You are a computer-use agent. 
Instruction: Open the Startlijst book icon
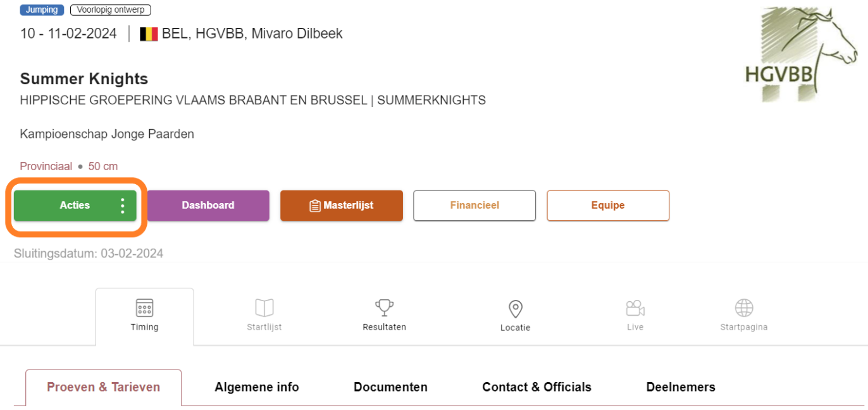click(x=264, y=308)
